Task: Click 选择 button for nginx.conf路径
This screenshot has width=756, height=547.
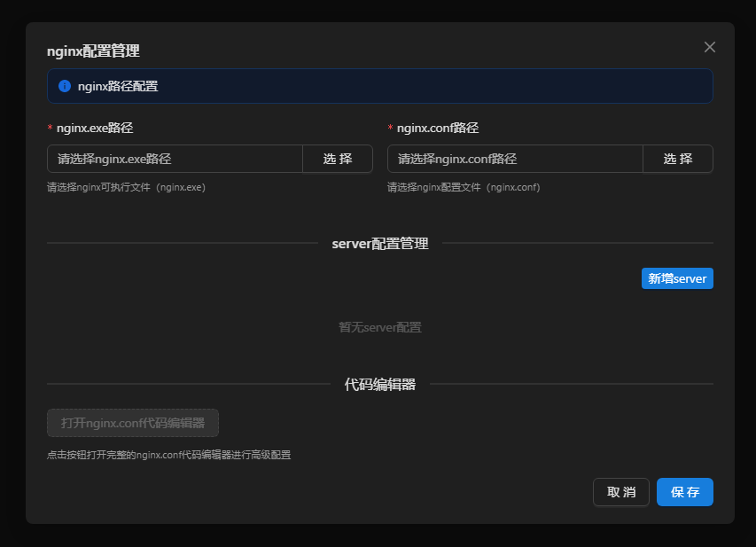Action: (x=678, y=159)
